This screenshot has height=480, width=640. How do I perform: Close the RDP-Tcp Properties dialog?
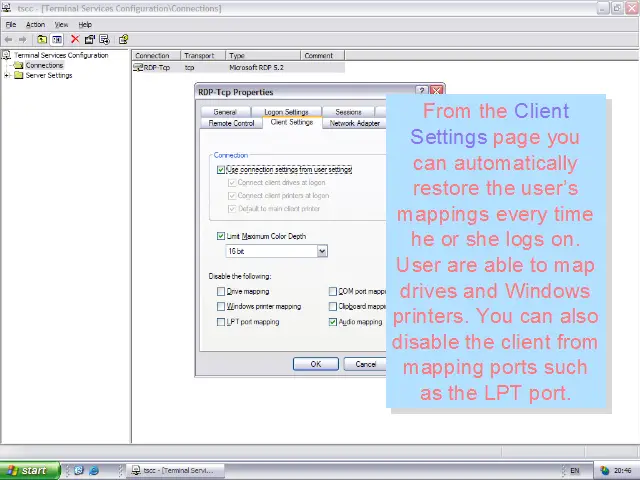tap(436, 91)
